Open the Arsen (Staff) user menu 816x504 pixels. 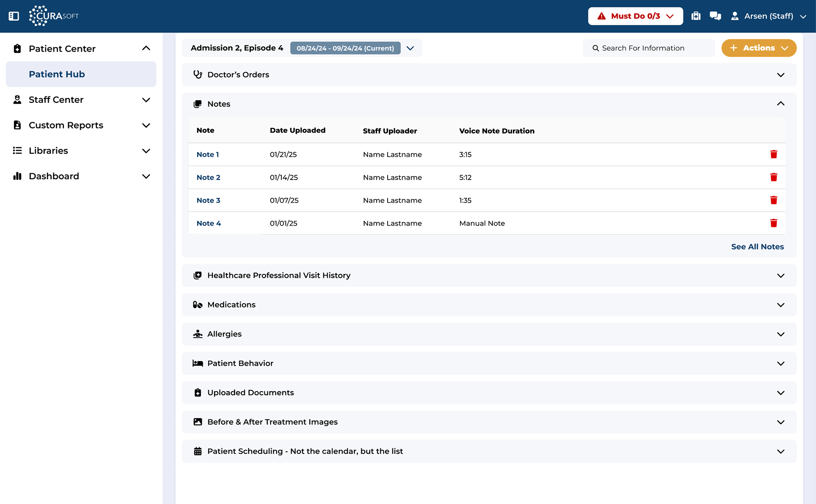[x=768, y=16]
